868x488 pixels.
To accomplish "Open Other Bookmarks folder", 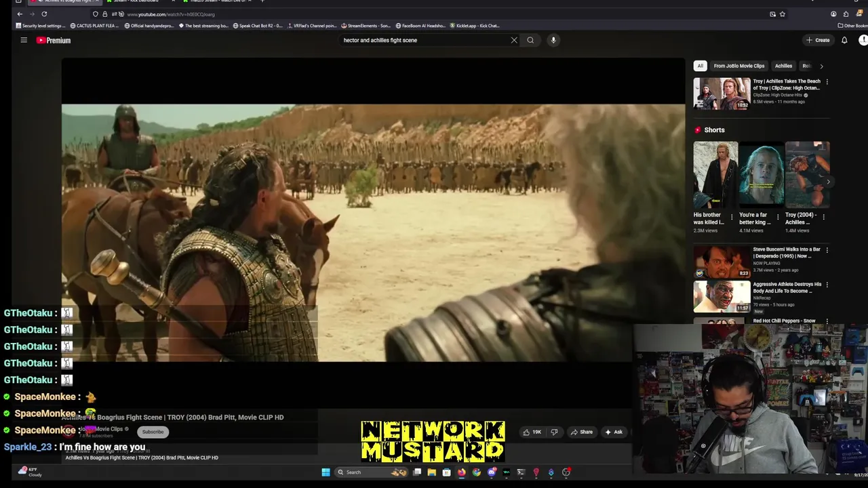I will pyautogui.click(x=852, y=26).
